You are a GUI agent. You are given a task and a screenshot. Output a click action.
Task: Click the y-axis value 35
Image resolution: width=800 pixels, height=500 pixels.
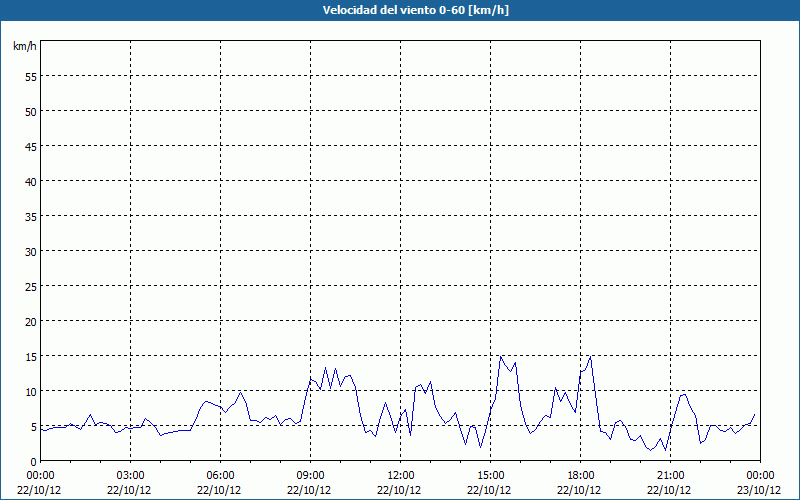pyautogui.click(x=31, y=216)
